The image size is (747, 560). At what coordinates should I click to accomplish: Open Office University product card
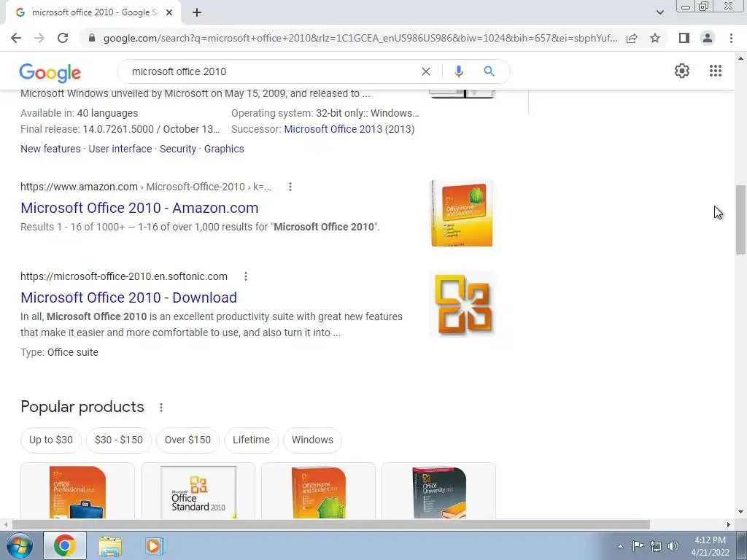(438, 491)
